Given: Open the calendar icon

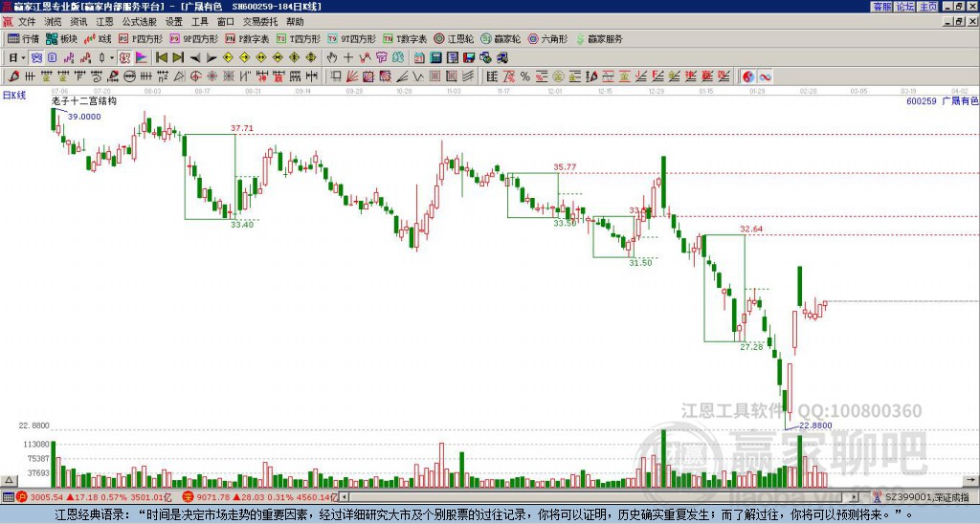Looking at the screenshot, I should pos(419,57).
